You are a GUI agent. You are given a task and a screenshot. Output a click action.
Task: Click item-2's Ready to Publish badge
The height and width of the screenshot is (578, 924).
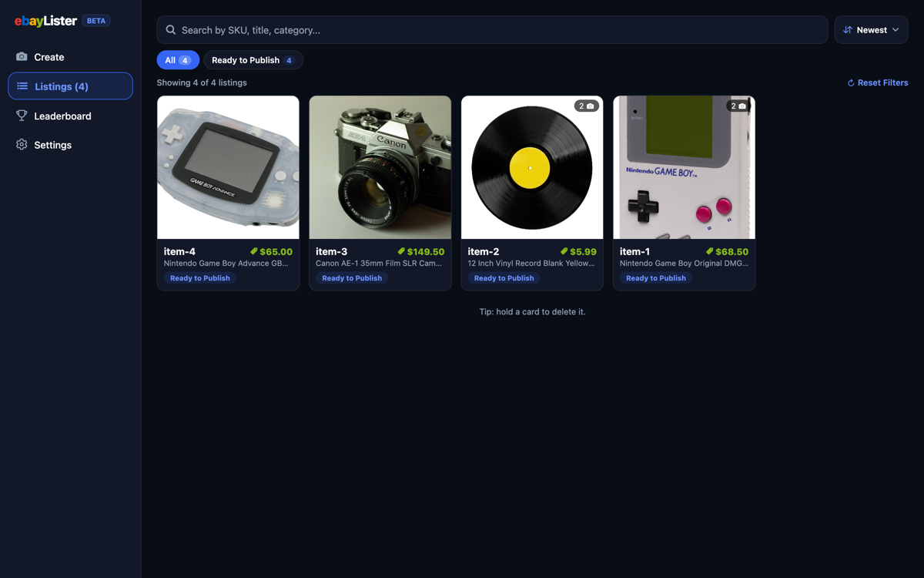click(504, 278)
